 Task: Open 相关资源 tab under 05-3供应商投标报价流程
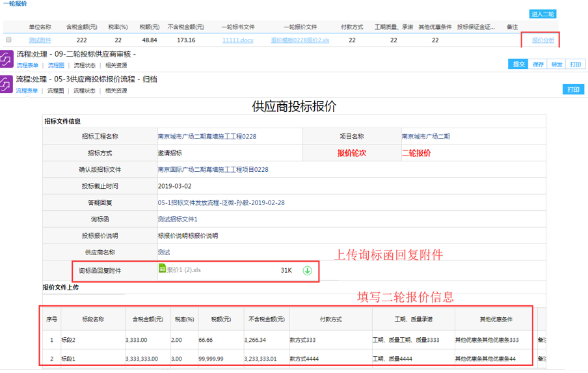[x=116, y=90]
